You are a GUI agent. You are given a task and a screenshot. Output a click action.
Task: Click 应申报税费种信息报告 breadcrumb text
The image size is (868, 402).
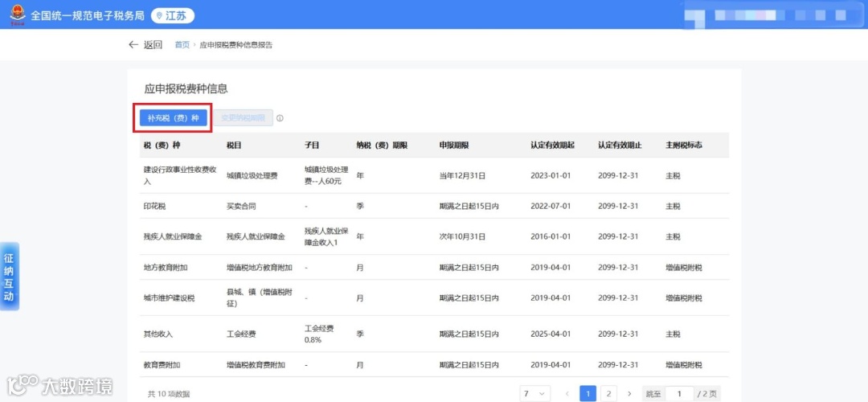(235, 45)
